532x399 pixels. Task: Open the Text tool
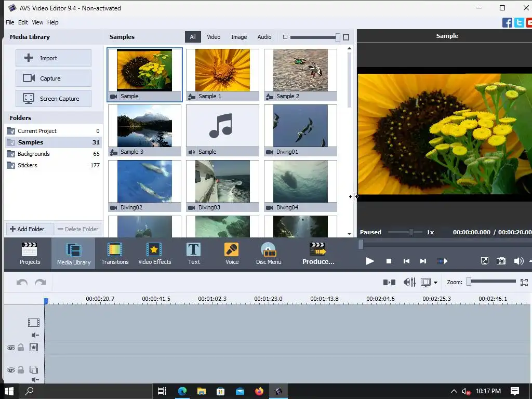194,254
